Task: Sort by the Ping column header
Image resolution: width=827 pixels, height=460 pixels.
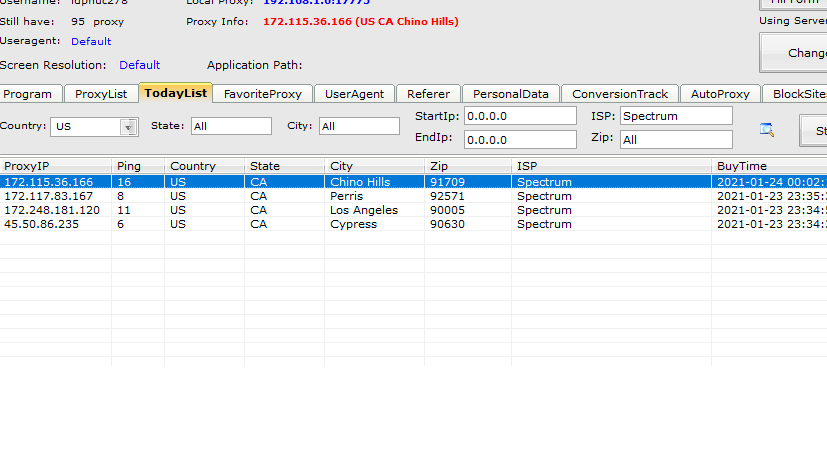Action: click(138, 166)
